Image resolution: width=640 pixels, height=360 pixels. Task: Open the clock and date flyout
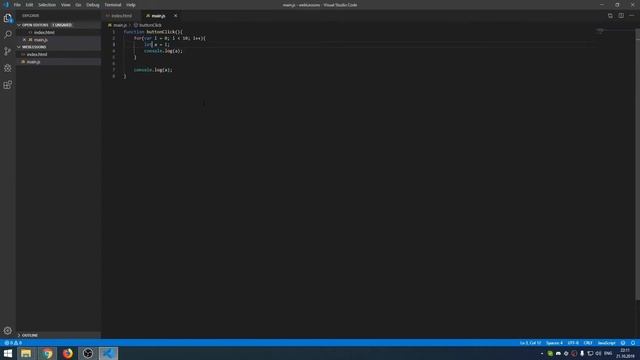click(x=625, y=353)
